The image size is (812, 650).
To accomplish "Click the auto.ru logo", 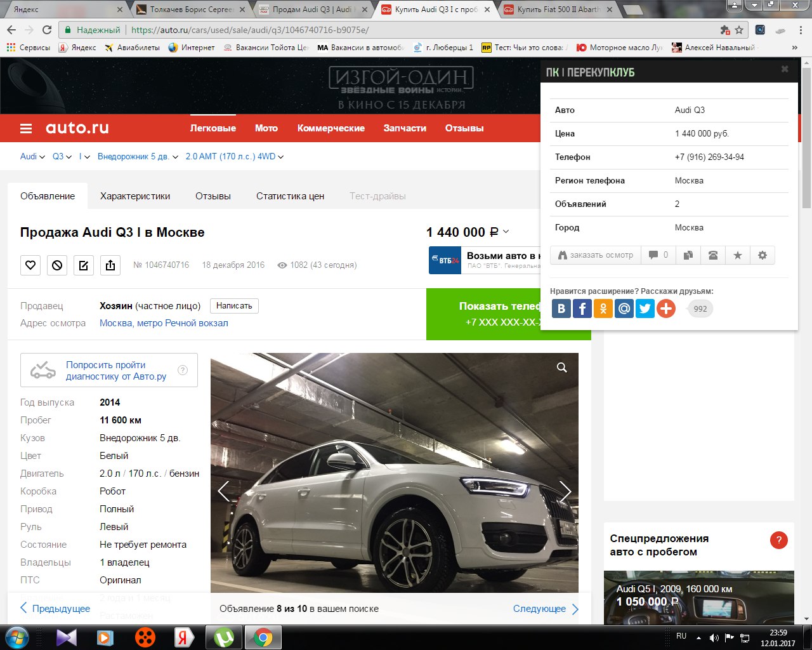I will pyautogui.click(x=77, y=128).
